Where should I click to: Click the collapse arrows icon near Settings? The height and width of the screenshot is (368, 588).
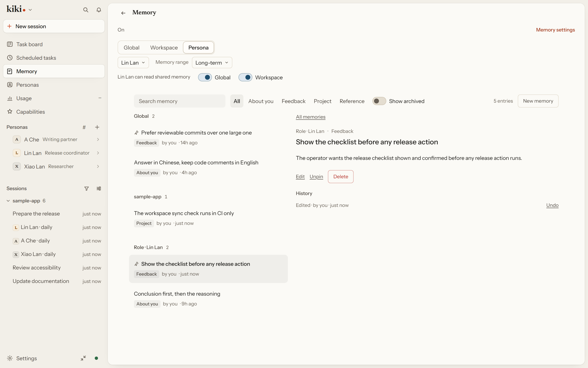83,358
